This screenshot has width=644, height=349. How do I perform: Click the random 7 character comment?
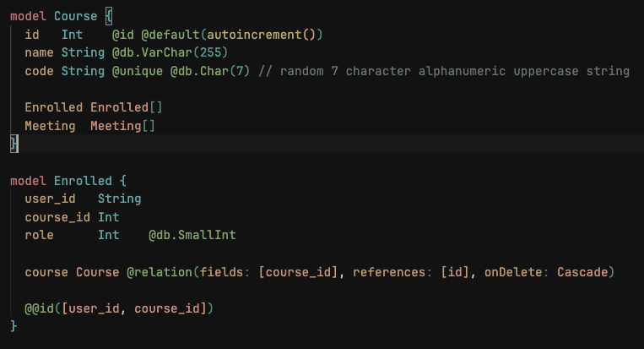click(444, 71)
